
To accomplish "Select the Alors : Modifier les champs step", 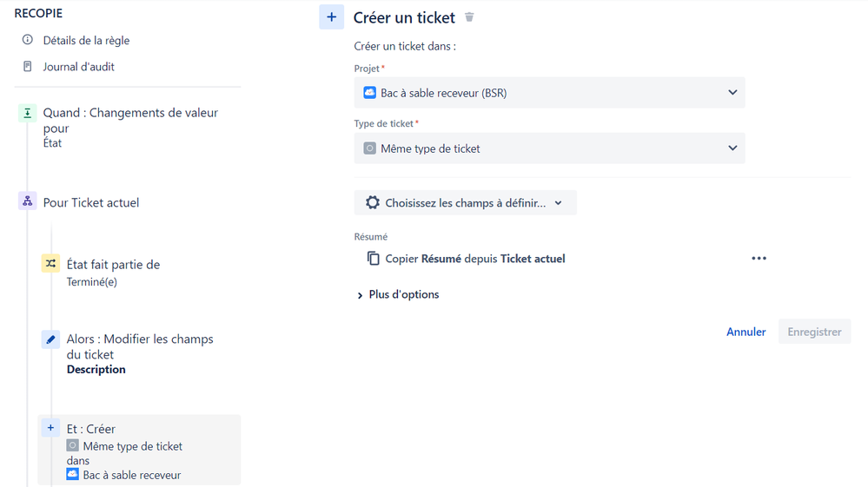I will coord(140,354).
